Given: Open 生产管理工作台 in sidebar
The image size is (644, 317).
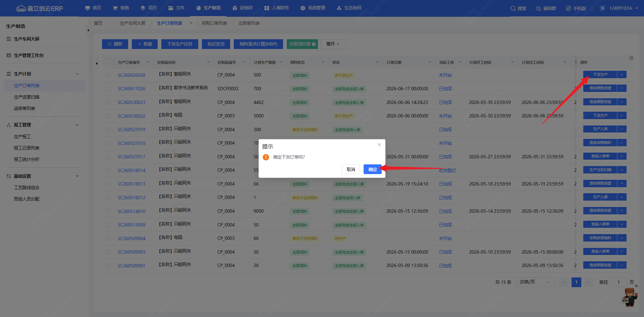Looking at the screenshot, I should 29,55.
